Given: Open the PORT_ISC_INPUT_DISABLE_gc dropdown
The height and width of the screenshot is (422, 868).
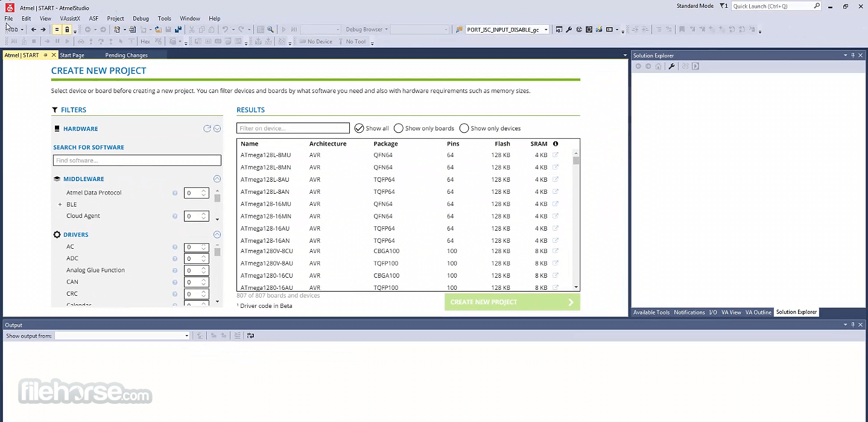Looking at the screenshot, I should point(546,30).
